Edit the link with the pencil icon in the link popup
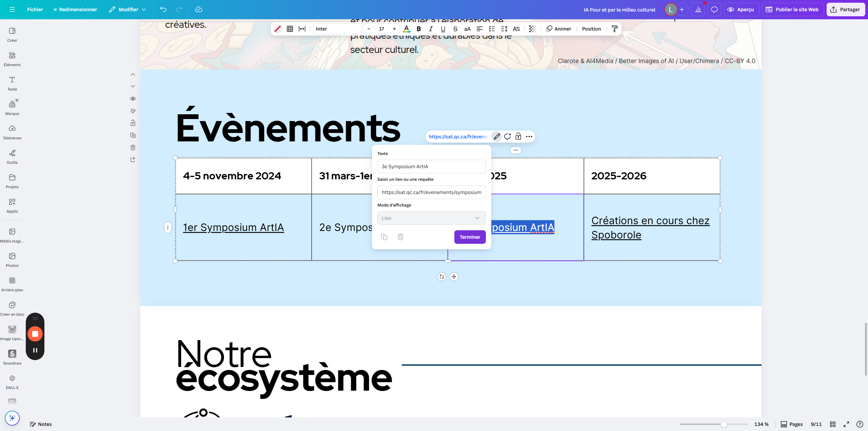This screenshot has height=431, width=868. coord(496,136)
